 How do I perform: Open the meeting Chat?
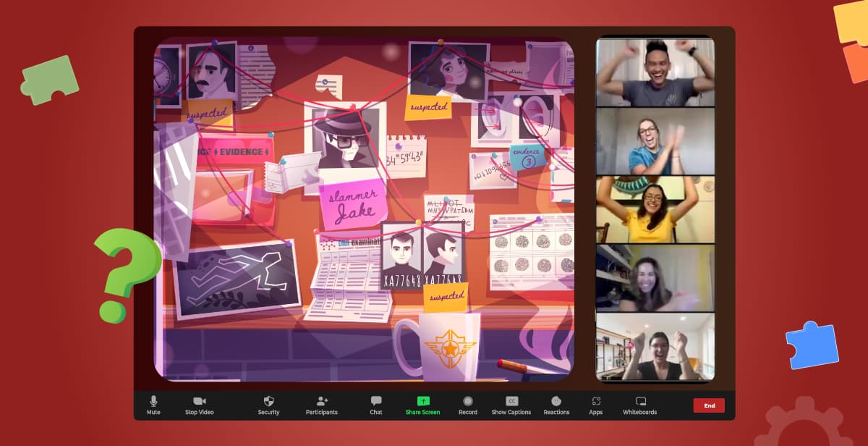[375, 405]
